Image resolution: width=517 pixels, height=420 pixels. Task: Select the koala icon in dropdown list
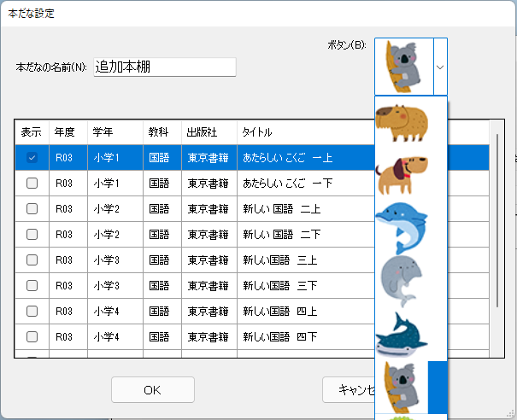[x=402, y=388]
